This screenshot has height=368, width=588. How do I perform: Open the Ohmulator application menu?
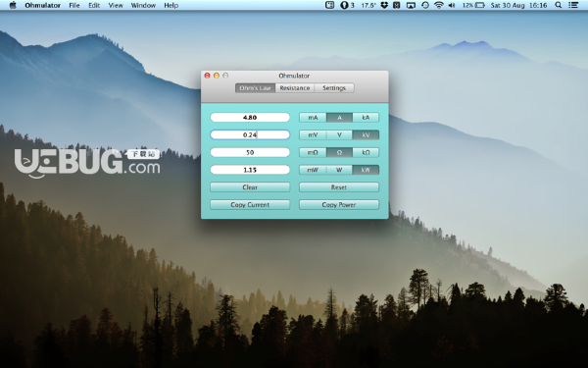point(42,5)
